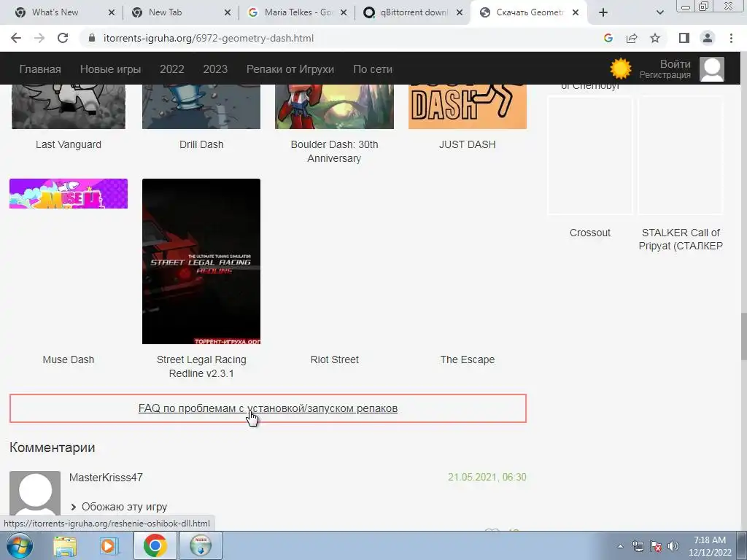Open the JUST DASH game link
This screenshot has height=560, width=747.
[x=468, y=144]
